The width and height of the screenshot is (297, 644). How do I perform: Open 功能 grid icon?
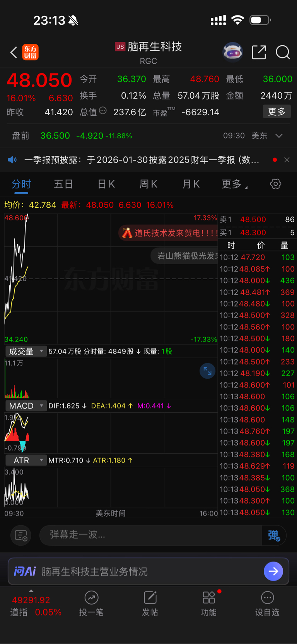pyautogui.click(x=209, y=598)
